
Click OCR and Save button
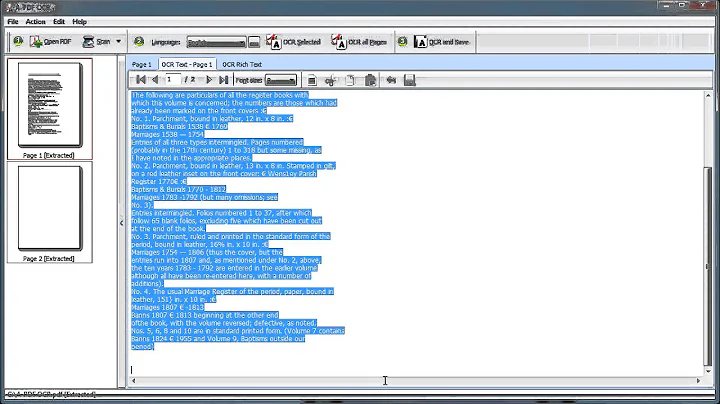(x=441, y=42)
